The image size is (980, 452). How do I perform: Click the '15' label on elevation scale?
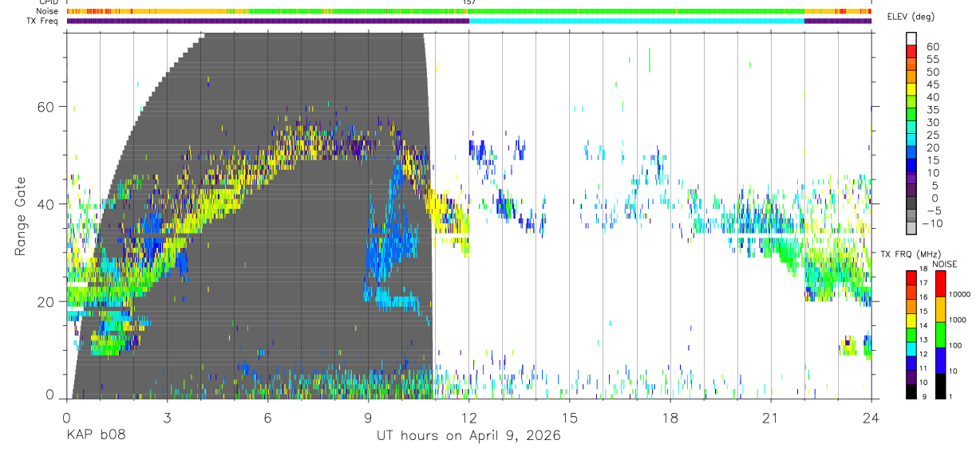click(x=932, y=160)
